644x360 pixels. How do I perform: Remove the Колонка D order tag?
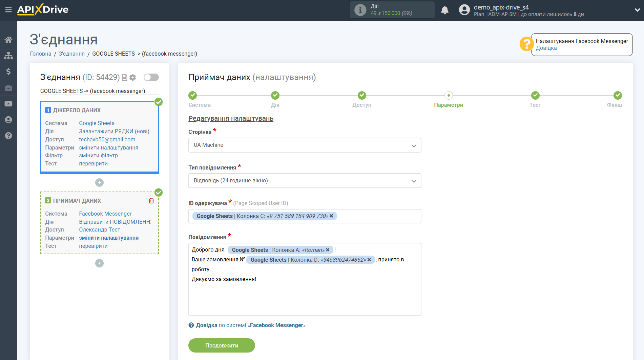point(369,260)
